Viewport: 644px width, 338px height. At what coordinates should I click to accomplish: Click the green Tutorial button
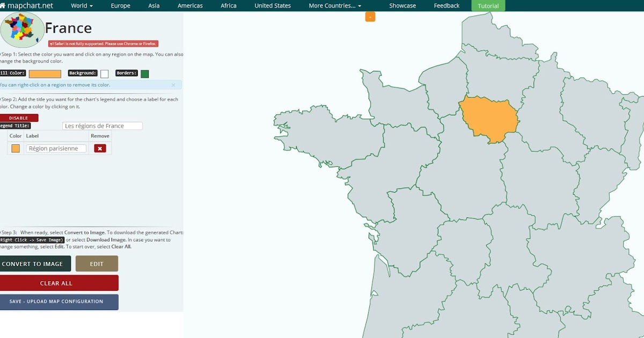tap(488, 6)
